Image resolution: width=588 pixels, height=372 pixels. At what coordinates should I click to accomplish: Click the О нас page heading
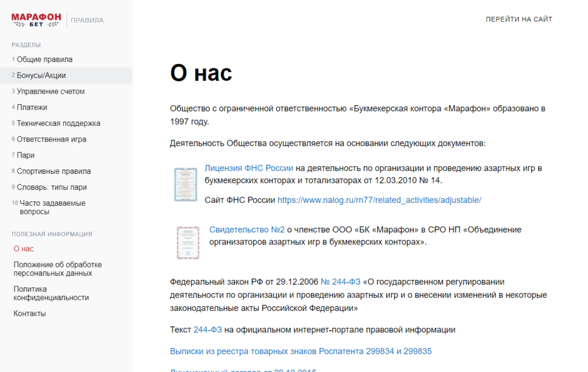(201, 73)
